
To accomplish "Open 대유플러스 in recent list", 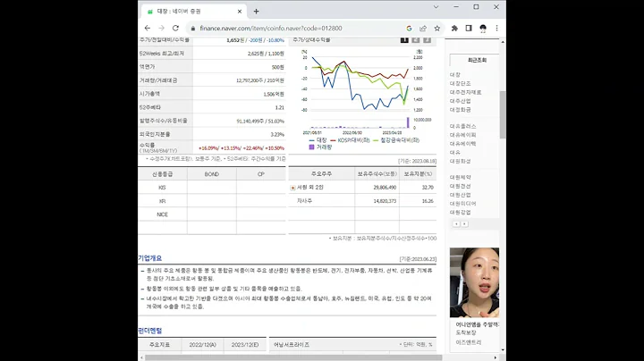I will [x=463, y=126].
